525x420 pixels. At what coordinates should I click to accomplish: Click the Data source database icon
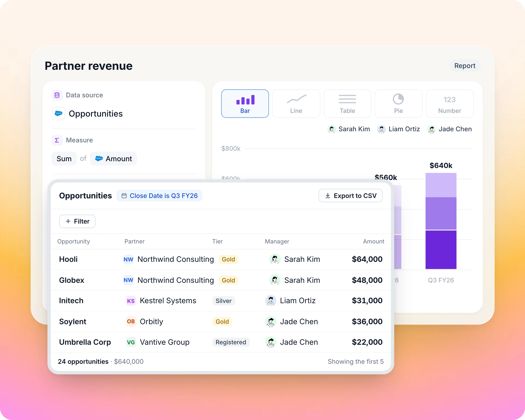tap(57, 95)
